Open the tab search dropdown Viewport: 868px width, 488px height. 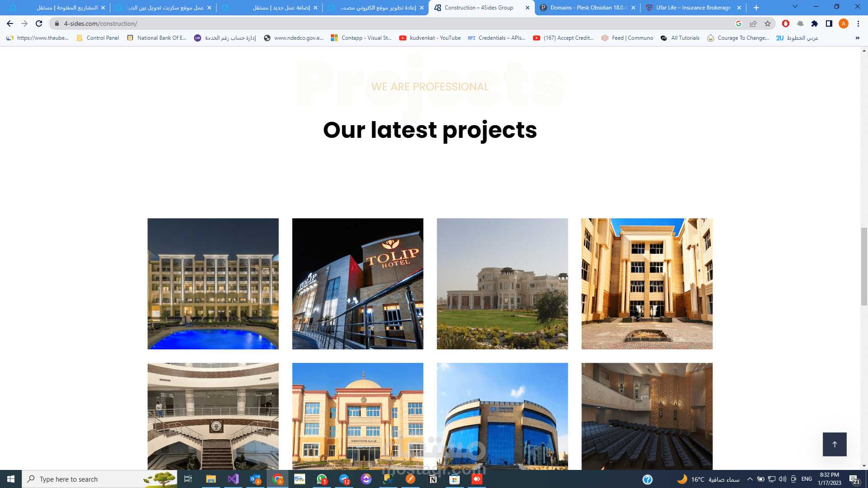point(795,7)
